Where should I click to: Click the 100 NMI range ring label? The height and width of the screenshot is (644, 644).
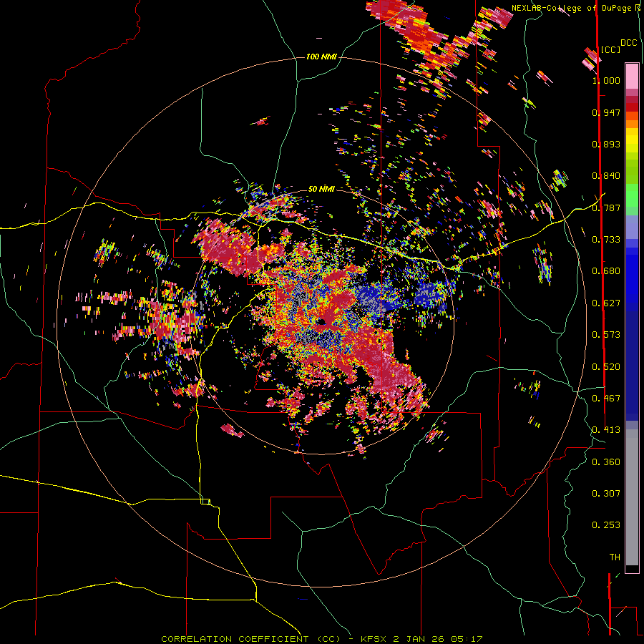pyautogui.click(x=321, y=57)
